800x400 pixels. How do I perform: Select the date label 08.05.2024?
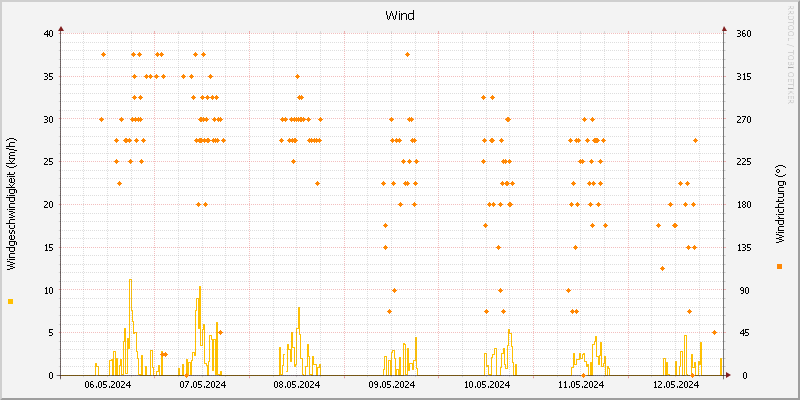[297, 385]
